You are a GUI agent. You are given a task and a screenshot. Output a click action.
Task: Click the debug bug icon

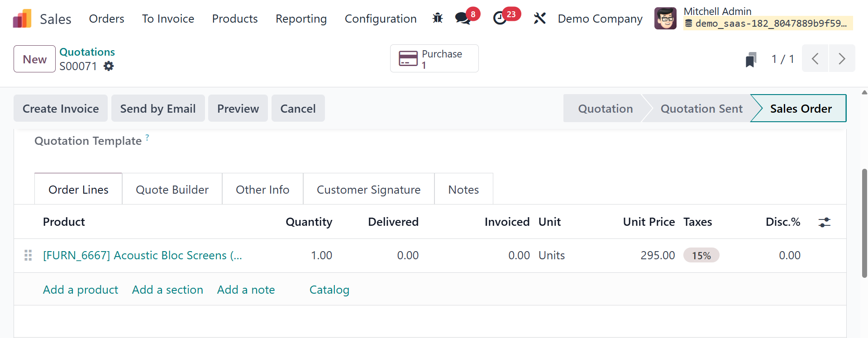[x=437, y=18]
